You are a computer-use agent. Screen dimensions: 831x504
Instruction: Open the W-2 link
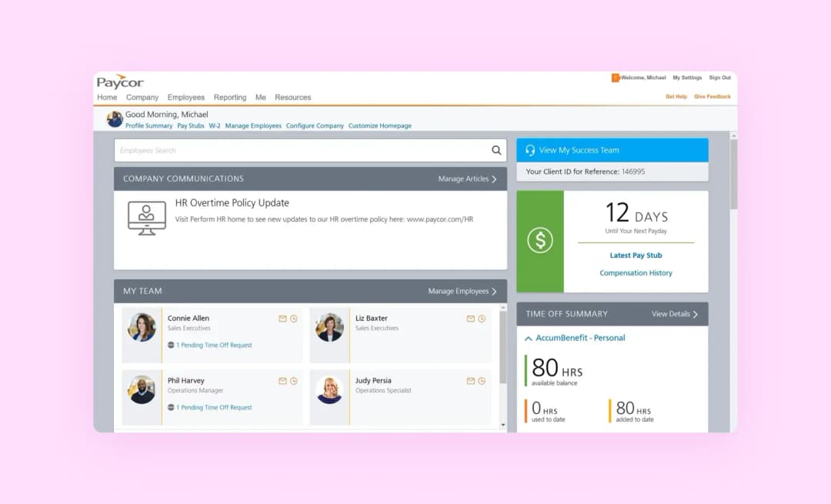215,126
